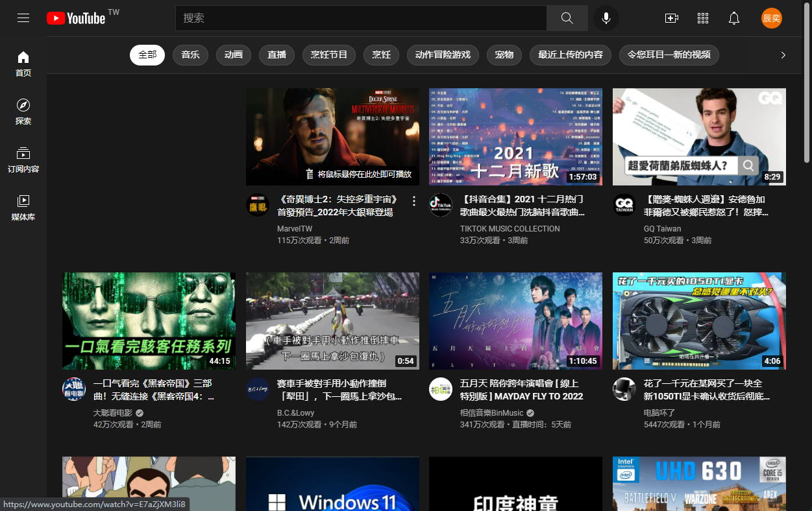The image size is (812, 511).
Task: Switch filter to 最近上传的内容
Action: click(571, 55)
